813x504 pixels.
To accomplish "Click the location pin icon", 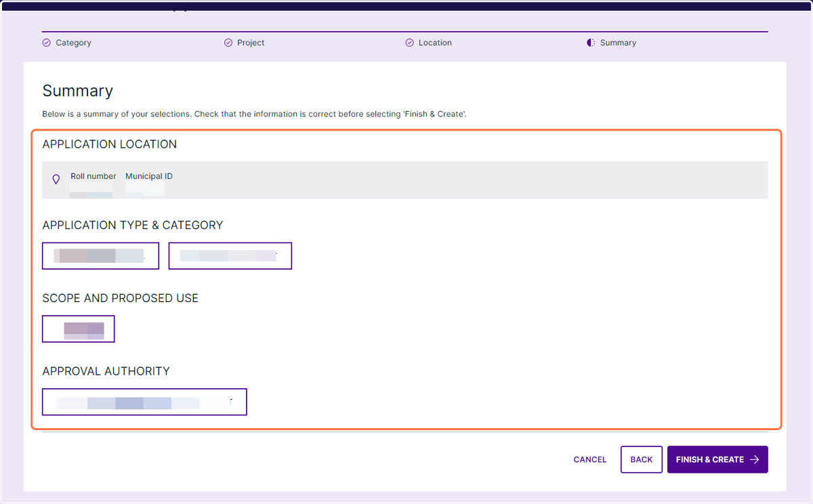I will (56, 180).
